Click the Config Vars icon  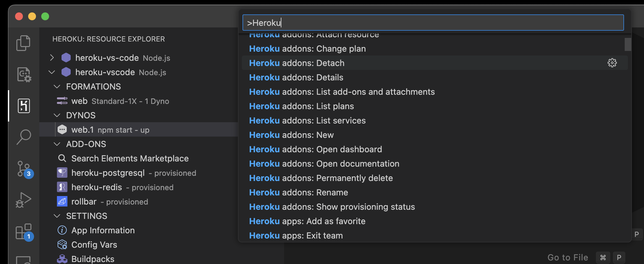pyautogui.click(x=62, y=245)
